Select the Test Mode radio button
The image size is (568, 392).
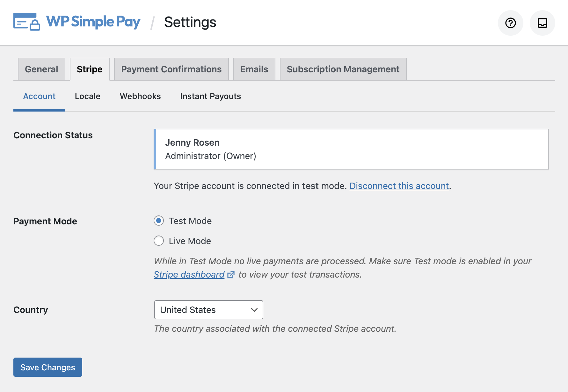click(x=159, y=221)
